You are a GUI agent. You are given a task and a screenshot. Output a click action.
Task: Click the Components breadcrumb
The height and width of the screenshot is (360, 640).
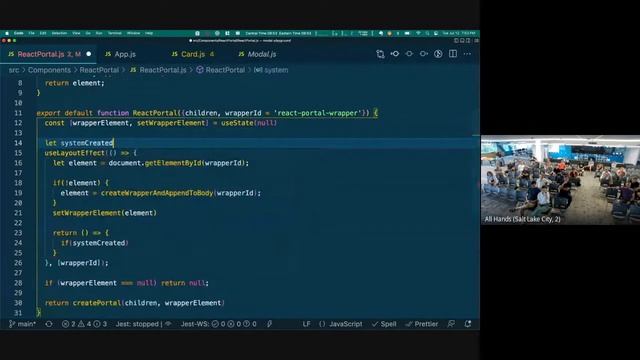[x=49, y=70]
